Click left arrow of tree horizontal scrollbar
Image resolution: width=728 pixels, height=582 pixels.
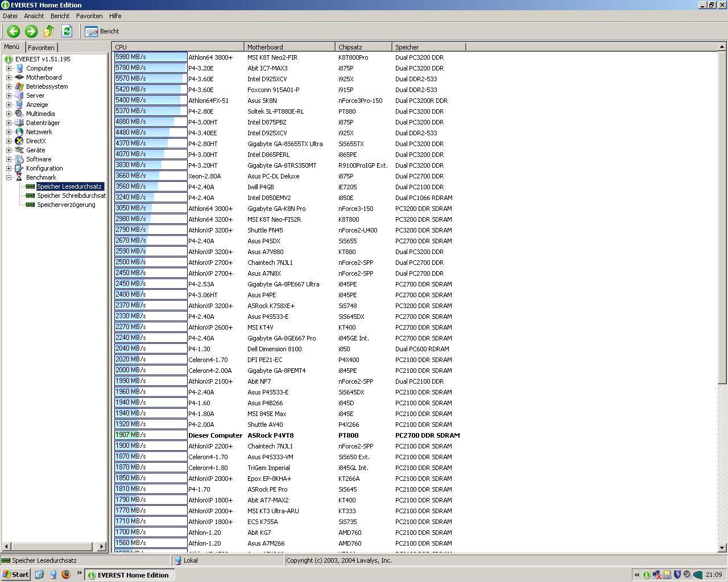6,547
